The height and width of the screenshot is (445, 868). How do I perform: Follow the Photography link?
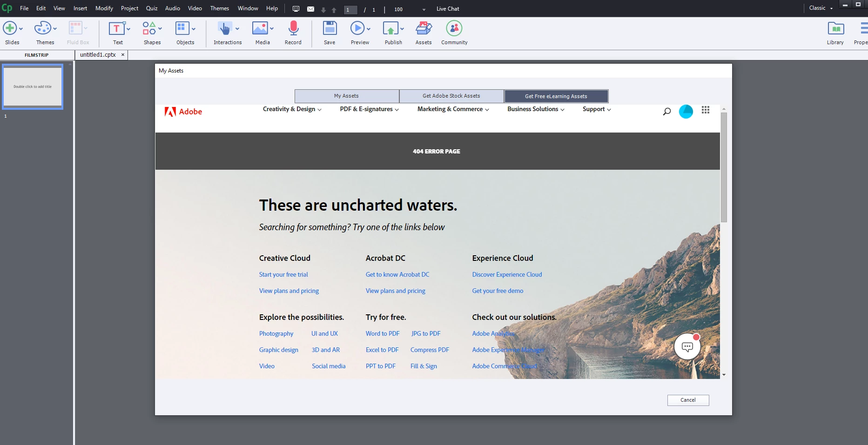point(276,334)
